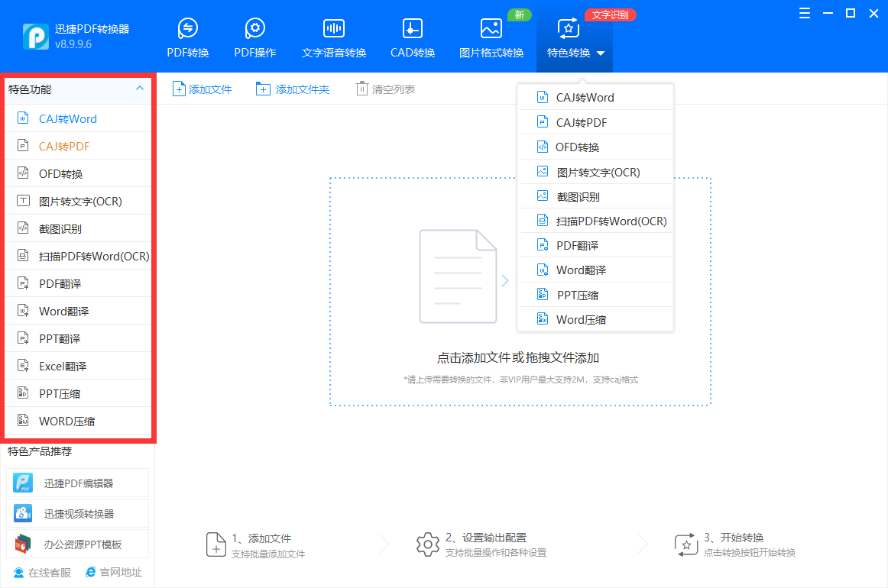Image resolution: width=888 pixels, height=588 pixels.
Task: Click the CAD转换 icon
Action: pyautogui.click(x=413, y=27)
